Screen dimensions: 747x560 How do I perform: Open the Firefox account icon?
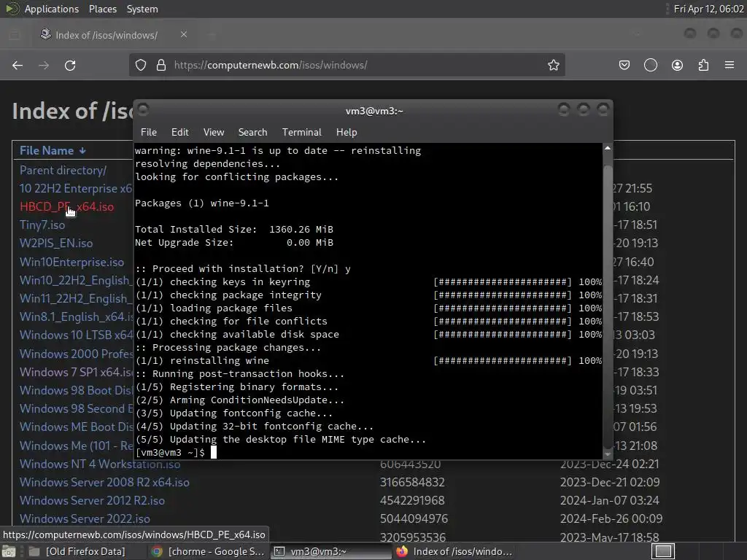click(x=677, y=65)
